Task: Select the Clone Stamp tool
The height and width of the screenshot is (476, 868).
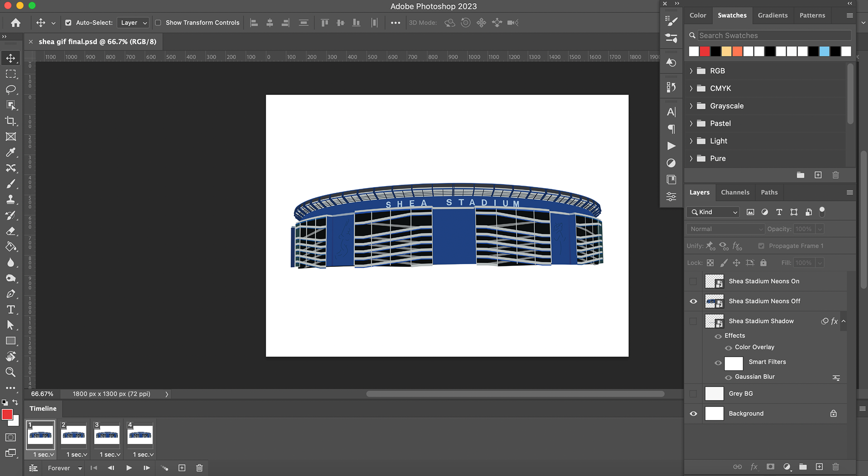Action: click(11, 200)
